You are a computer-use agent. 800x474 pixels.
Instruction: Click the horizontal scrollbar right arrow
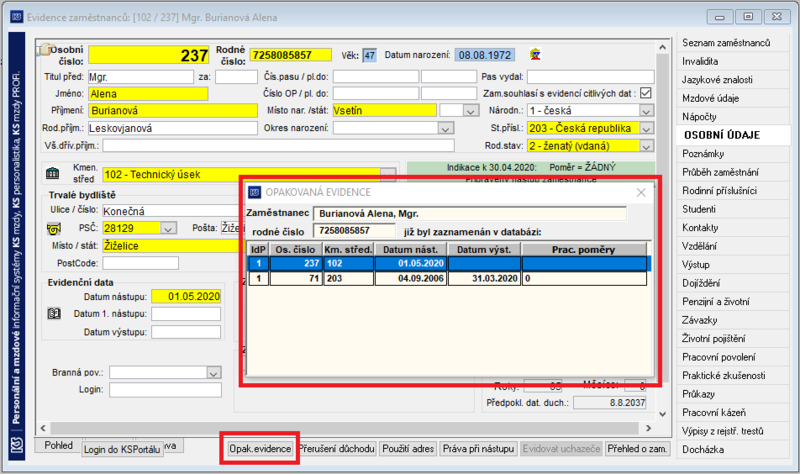point(648,428)
